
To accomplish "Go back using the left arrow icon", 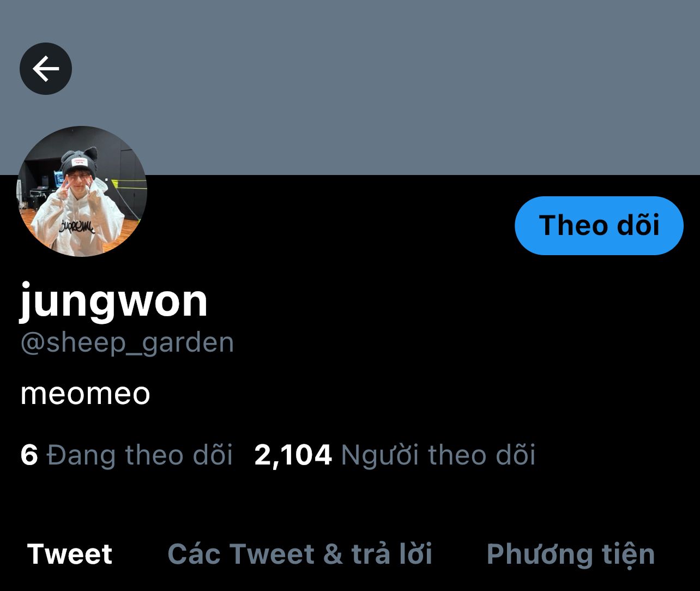I will [46, 69].
